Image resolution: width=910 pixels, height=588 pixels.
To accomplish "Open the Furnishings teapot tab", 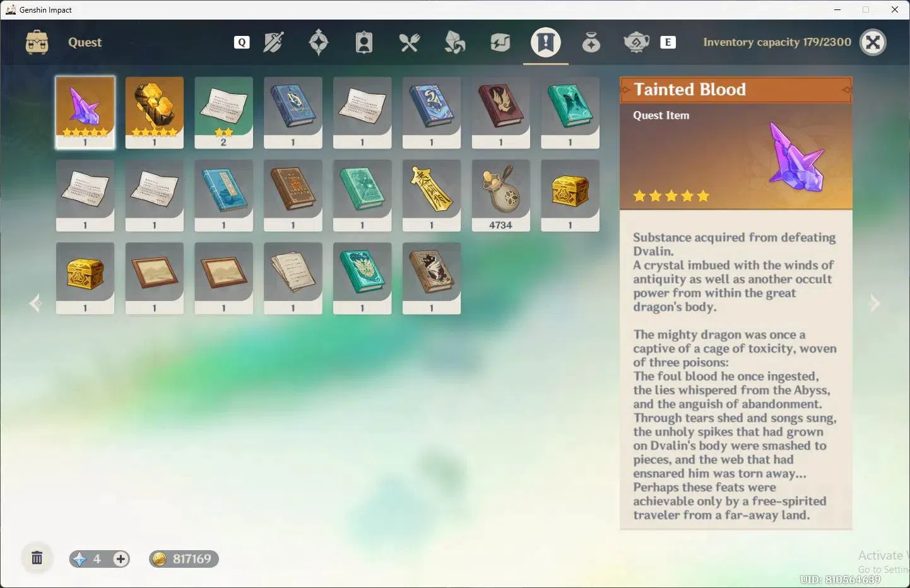I will 636,42.
